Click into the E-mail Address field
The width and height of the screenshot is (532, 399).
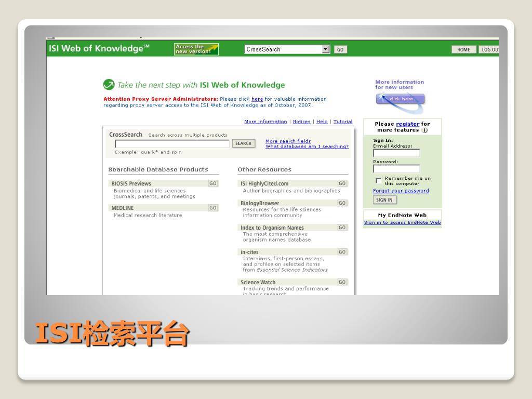coord(396,153)
